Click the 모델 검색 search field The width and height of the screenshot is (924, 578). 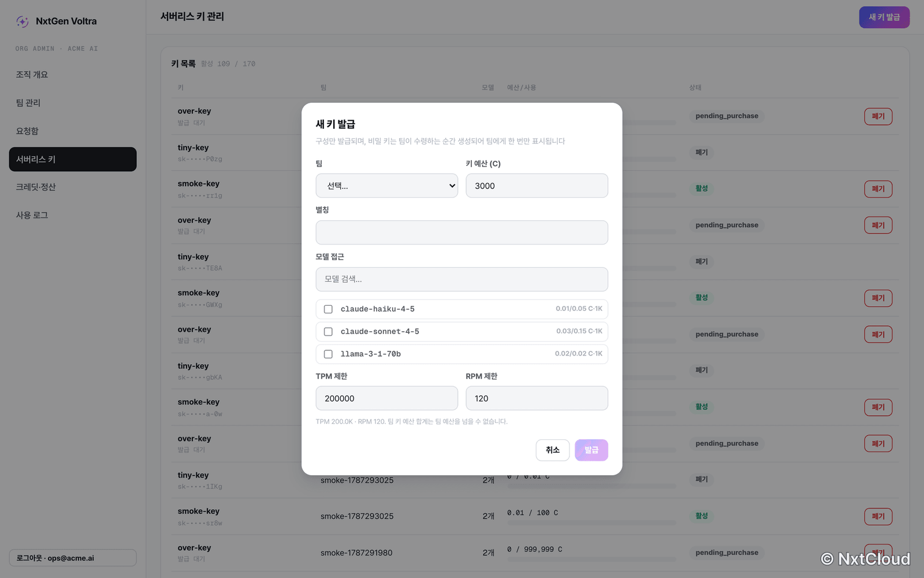click(462, 279)
